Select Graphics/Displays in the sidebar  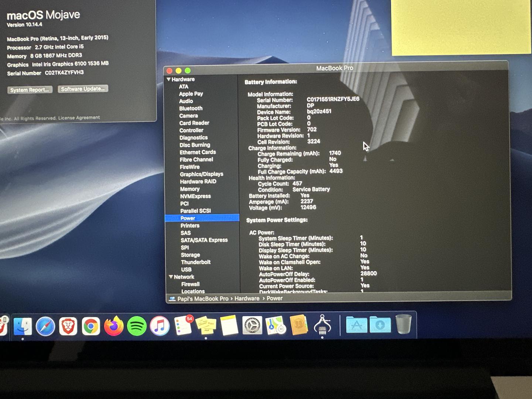tap(202, 174)
